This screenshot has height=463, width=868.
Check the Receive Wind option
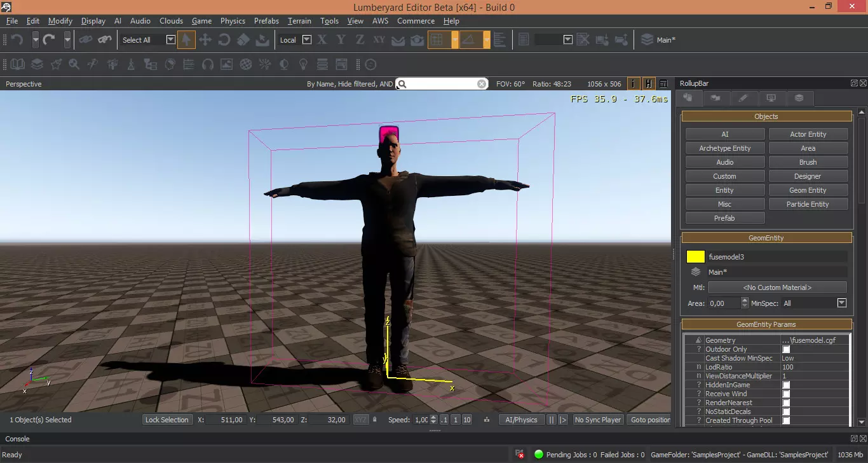[x=786, y=394]
